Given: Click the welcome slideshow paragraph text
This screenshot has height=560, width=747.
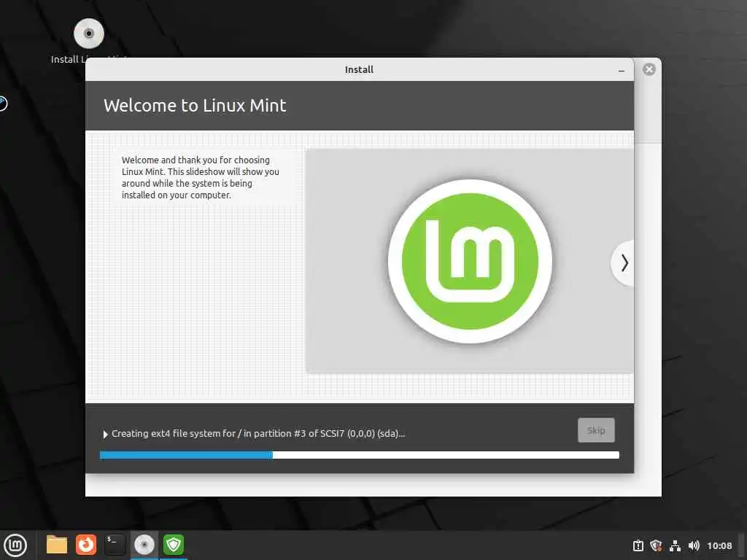Looking at the screenshot, I should 200,178.
